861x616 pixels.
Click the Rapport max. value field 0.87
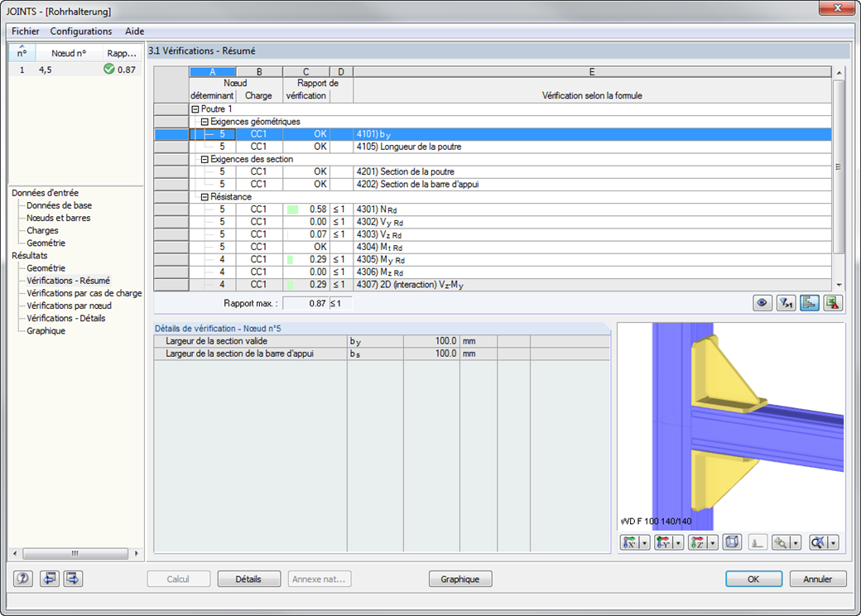(305, 303)
